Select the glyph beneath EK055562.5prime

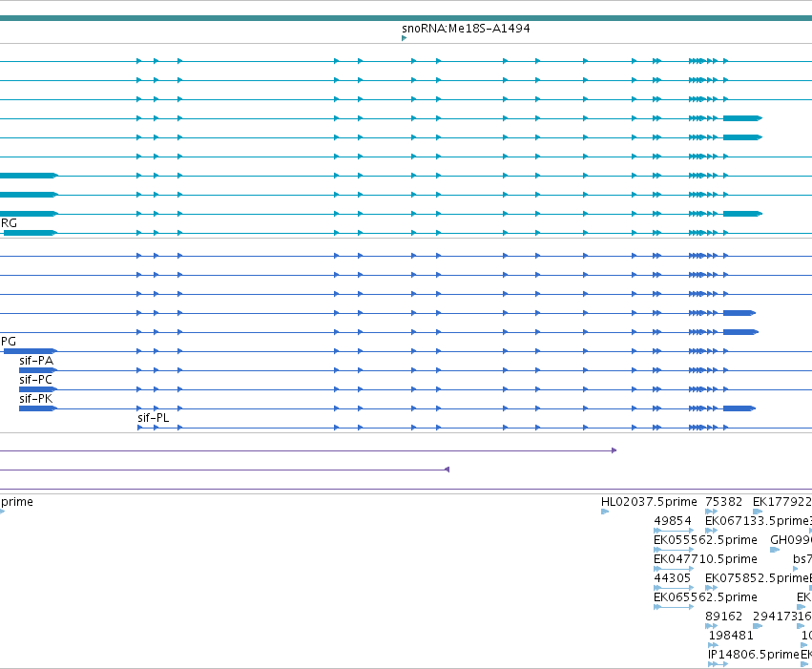[x=674, y=550]
